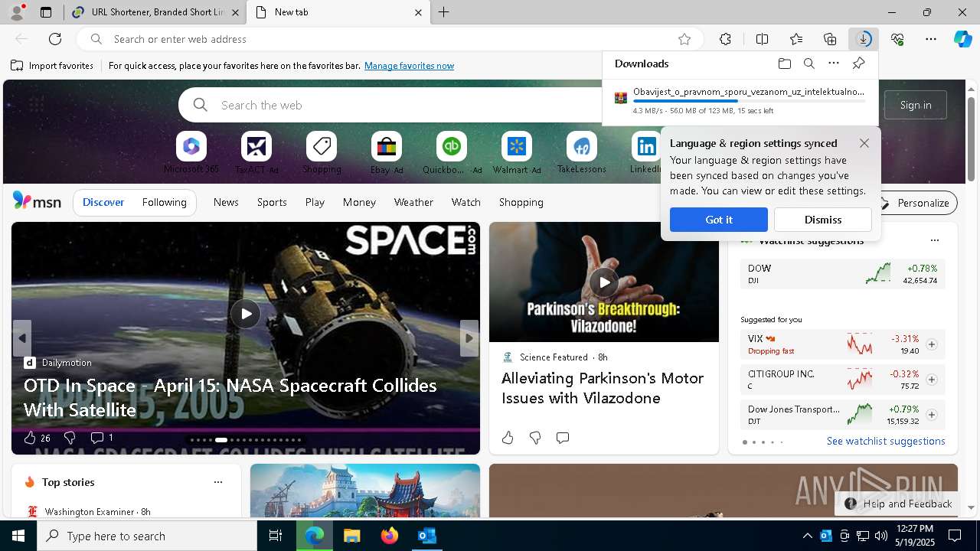980x551 pixels.
Task: Open downloads folder icon in Downloads panel
Action: (x=785, y=64)
